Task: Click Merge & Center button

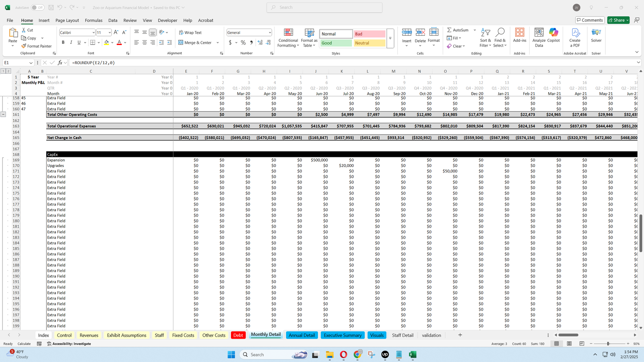Action: 195,43
